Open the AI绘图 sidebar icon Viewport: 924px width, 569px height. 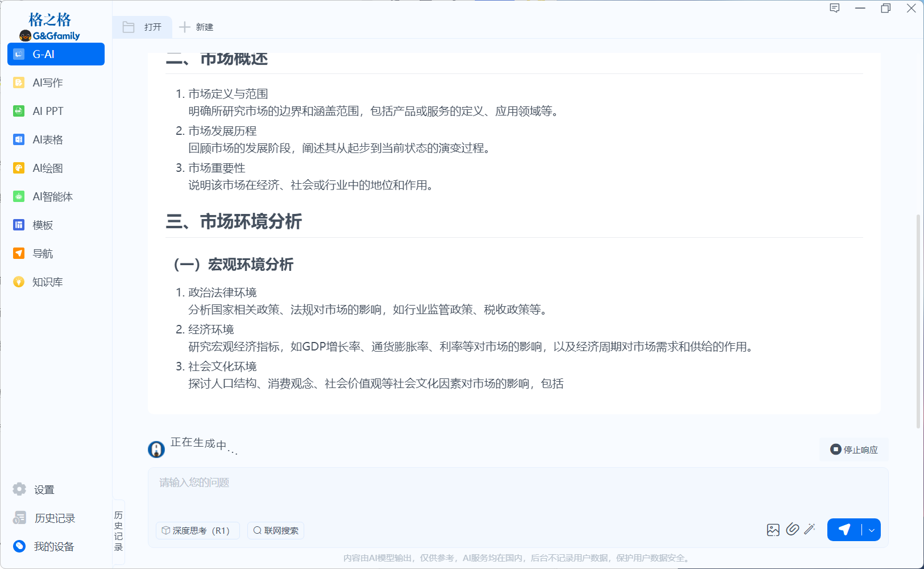19,168
